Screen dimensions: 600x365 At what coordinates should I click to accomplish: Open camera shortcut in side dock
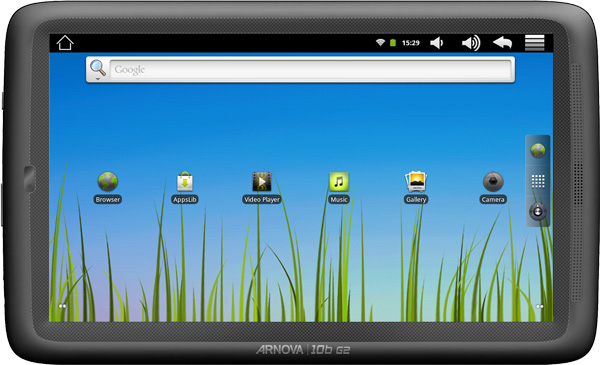pyautogui.click(x=538, y=212)
